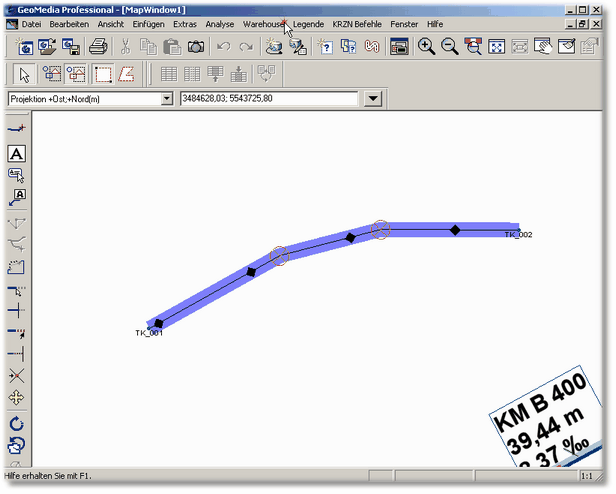The image size is (616, 494).
Task: Expand the Projektion coordinate format dropdown
Action: pos(167,99)
